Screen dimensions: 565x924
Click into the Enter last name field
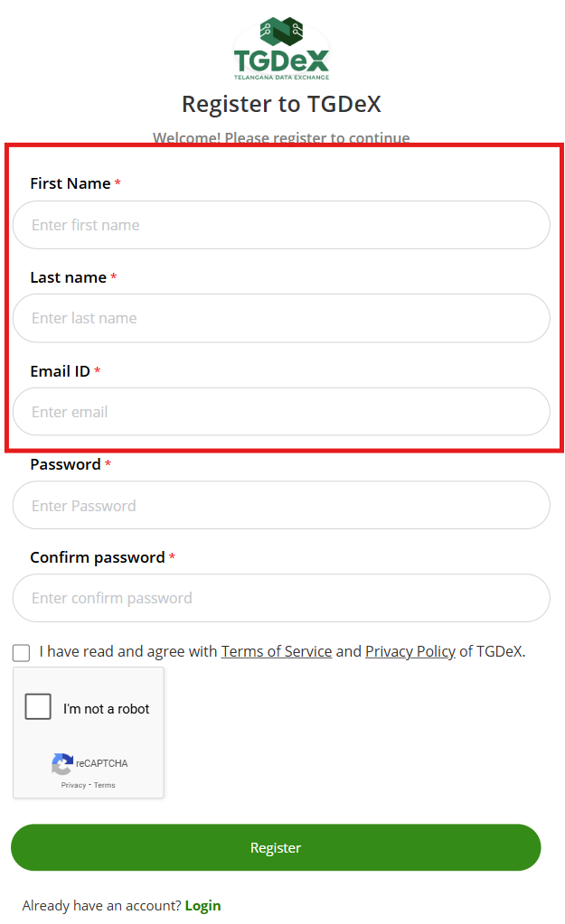tap(281, 318)
